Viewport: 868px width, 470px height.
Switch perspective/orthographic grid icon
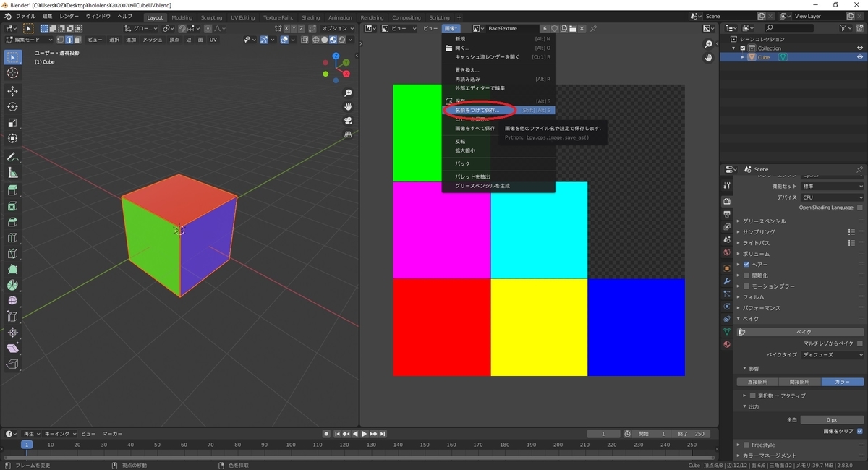click(x=348, y=134)
